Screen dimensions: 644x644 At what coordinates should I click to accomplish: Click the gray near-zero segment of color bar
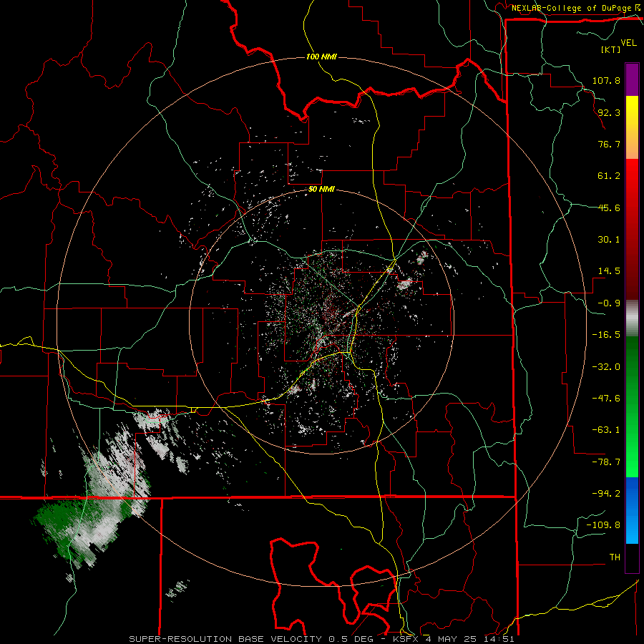pos(632,318)
